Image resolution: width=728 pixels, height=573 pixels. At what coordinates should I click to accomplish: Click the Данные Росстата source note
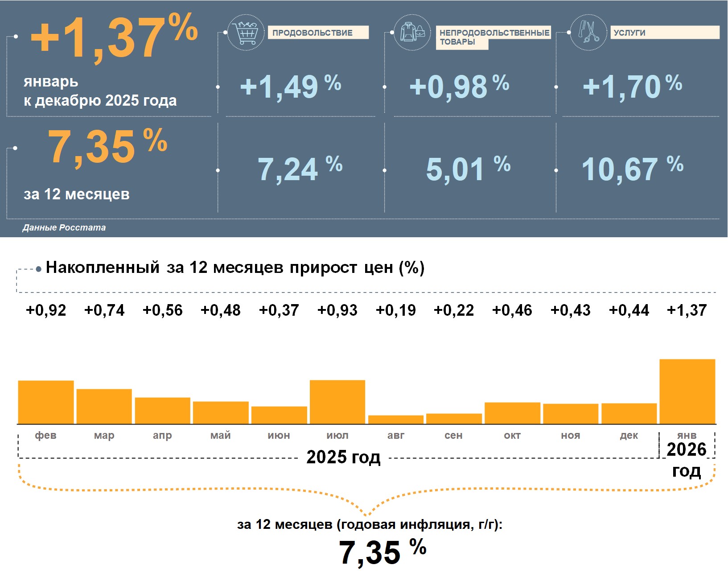click(64, 227)
